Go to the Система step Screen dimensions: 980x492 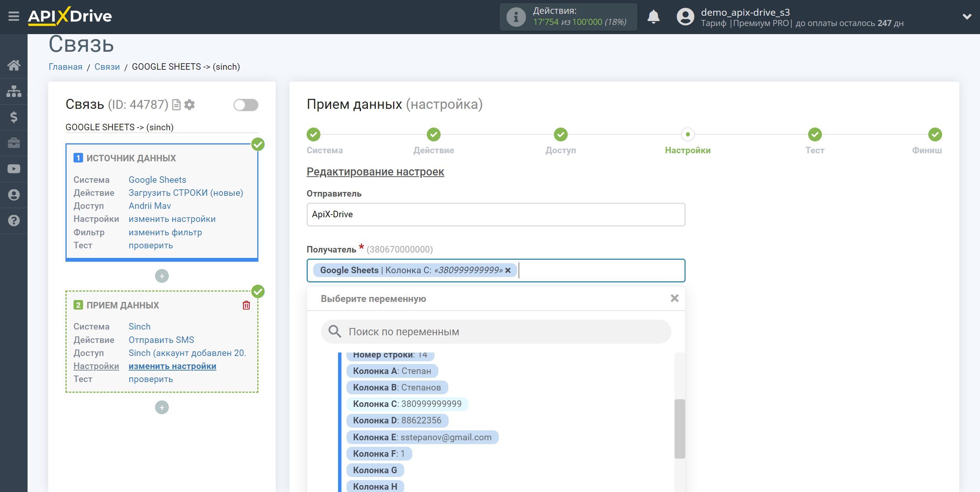tap(314, 134)
